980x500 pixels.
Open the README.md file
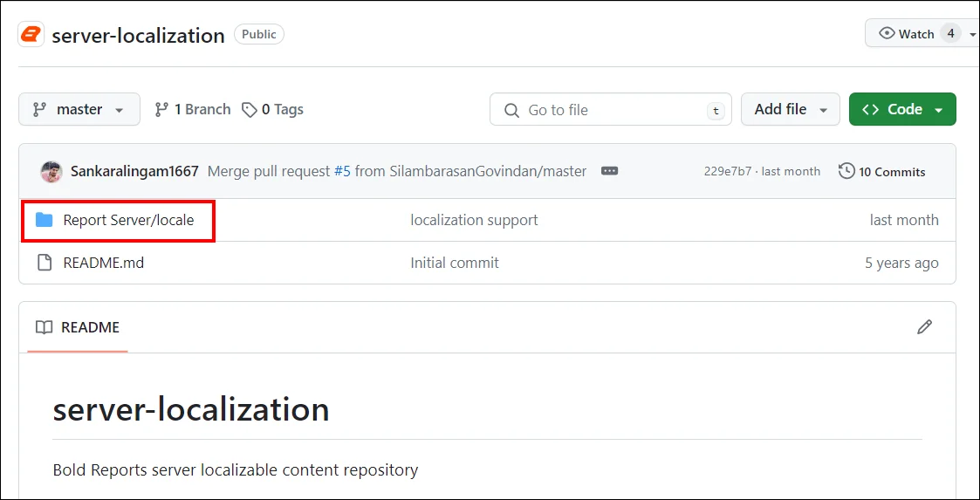point(104,263)
